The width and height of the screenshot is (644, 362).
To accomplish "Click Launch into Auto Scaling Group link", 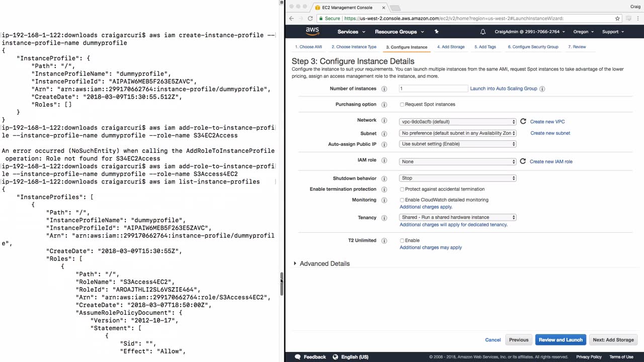I will pos(504,88).
